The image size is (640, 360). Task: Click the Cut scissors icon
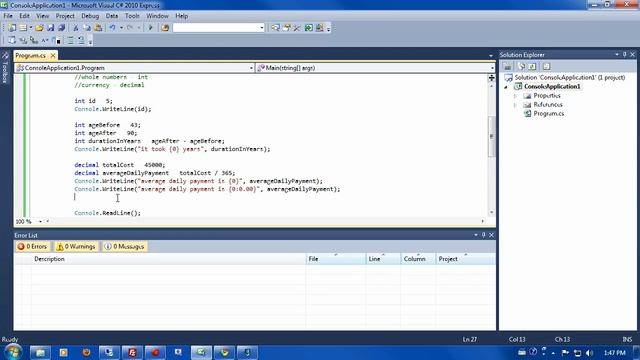click(76, 28)
